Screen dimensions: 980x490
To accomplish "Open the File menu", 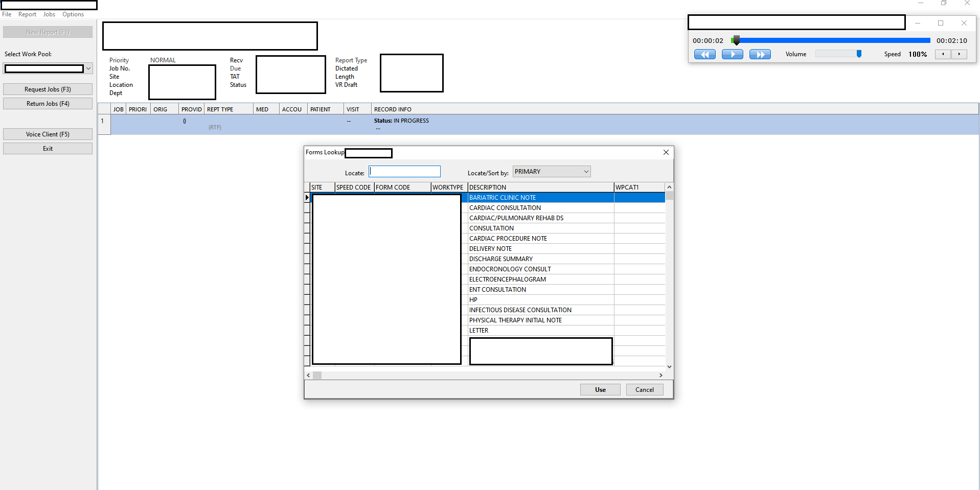I will (7, 14).
